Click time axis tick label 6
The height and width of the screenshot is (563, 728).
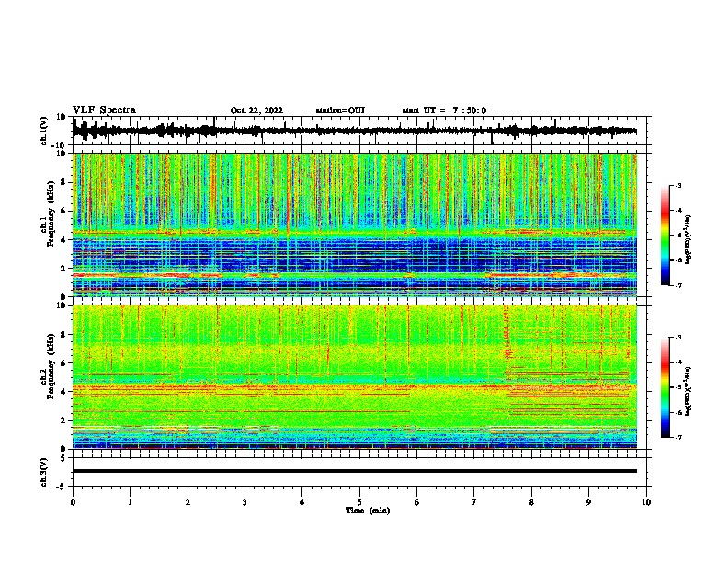coord(417,501)
